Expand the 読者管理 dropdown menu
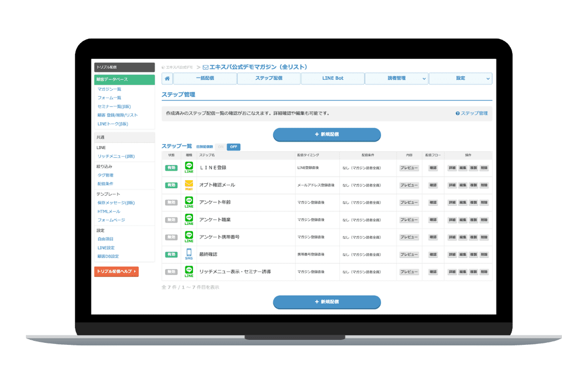 coord(397,78)
